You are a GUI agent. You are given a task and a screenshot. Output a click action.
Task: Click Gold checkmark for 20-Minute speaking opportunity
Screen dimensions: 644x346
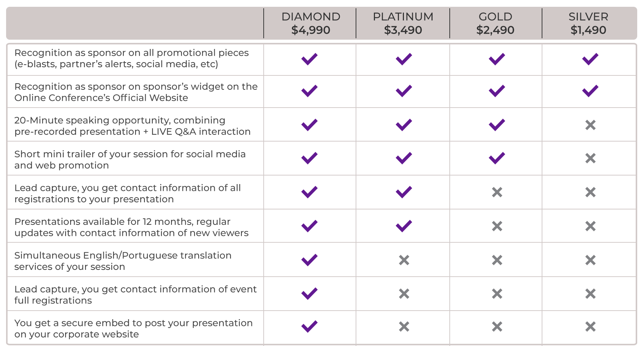[497, 125]
